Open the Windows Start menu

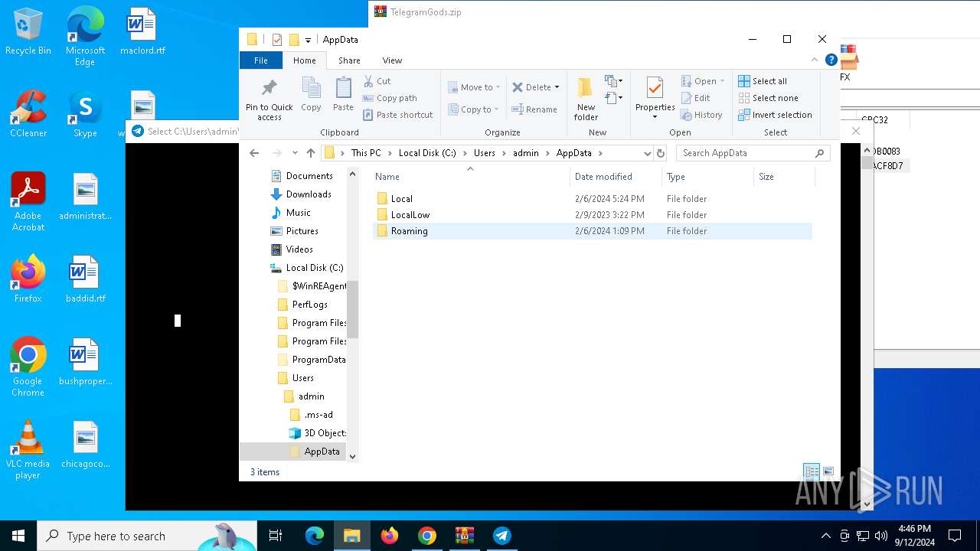(x=18, y=536)
